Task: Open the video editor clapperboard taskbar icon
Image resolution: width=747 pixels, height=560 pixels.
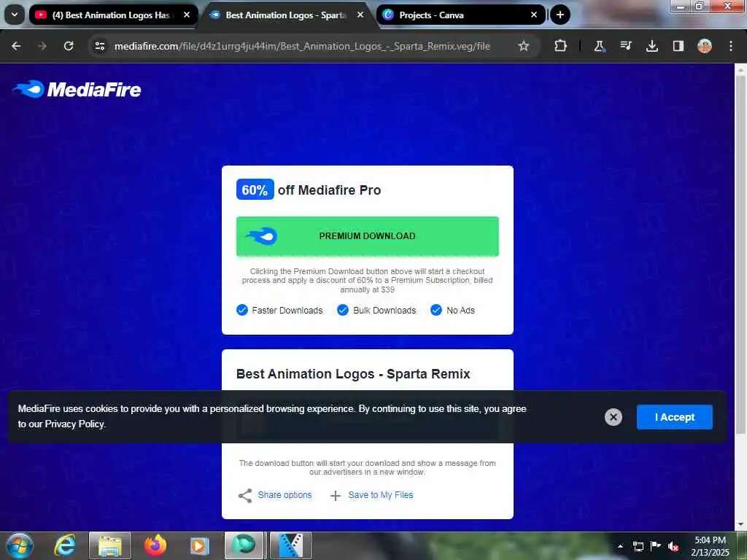Action: 291,545
